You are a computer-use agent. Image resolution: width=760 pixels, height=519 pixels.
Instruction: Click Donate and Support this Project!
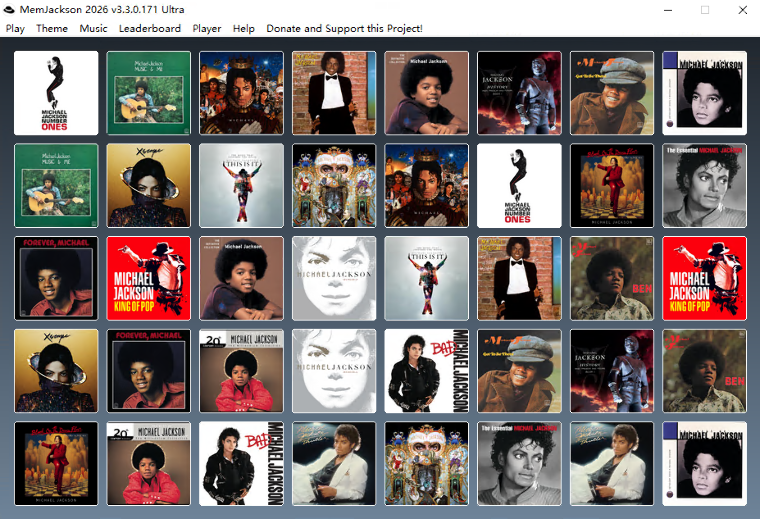tap(344, 29)
